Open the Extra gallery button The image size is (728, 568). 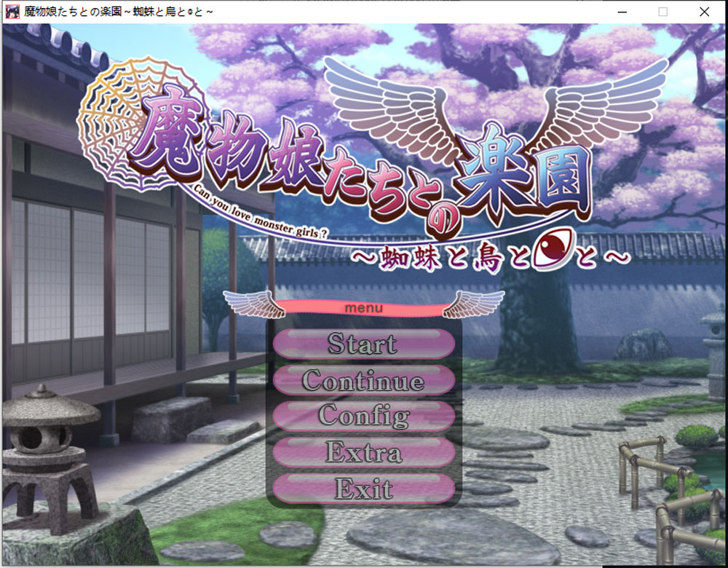[x=363, y=452]
